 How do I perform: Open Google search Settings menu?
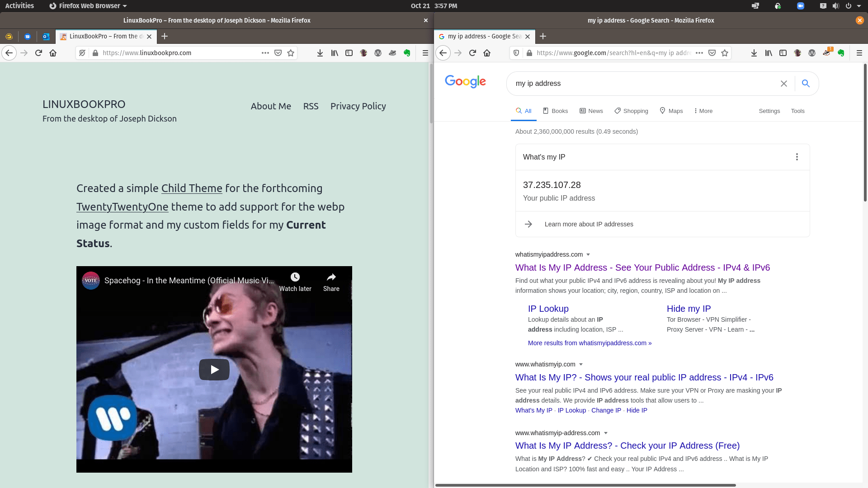click(x=769, y=111)
